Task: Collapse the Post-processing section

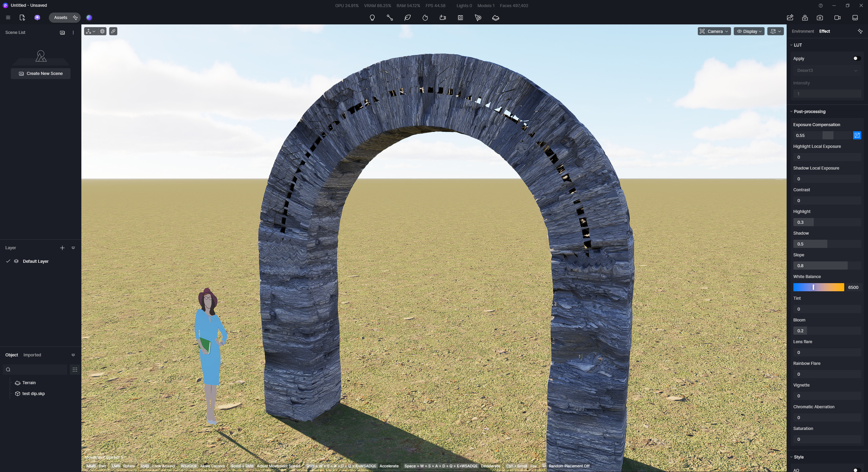Action: point(809,112)
